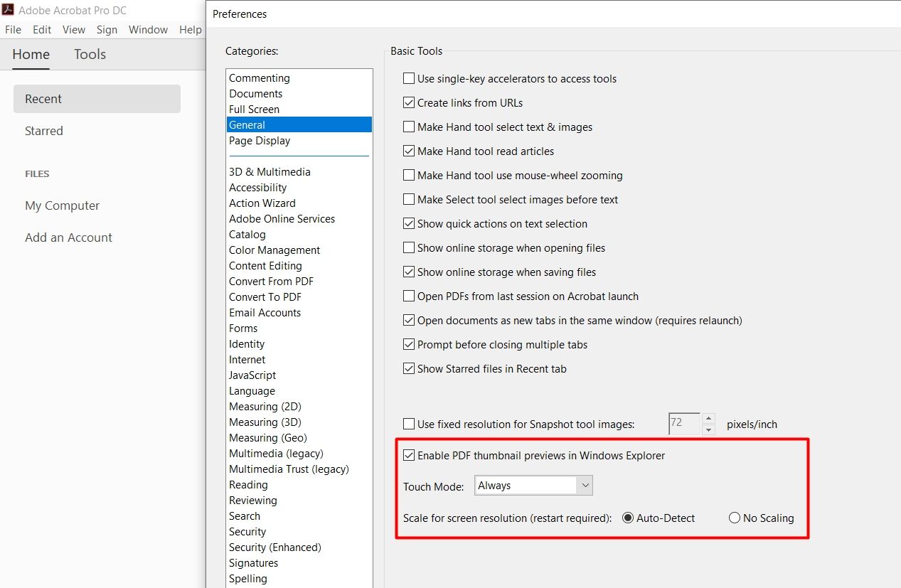
Task: Open the Touch Mode dropdown
Action: [533, 486]
